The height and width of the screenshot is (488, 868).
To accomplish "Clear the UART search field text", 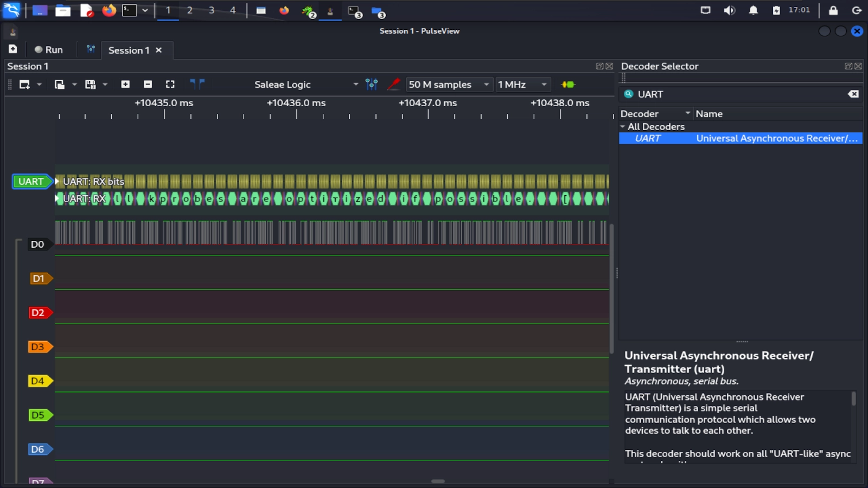I will point(853,94).
